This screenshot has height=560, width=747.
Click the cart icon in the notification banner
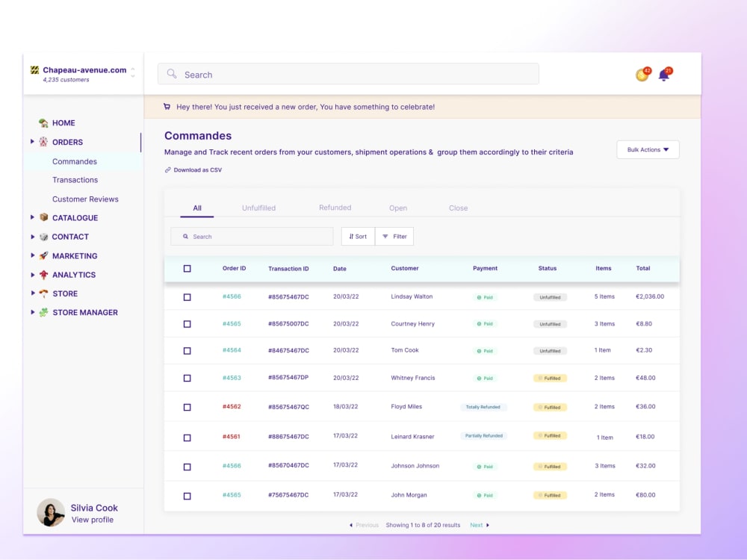click(x=167, y=107)
